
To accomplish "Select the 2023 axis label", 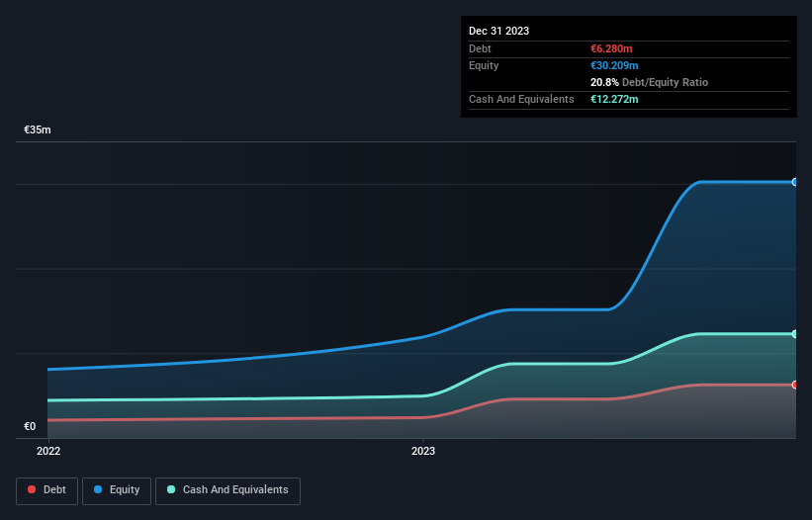I will (423, 451).
